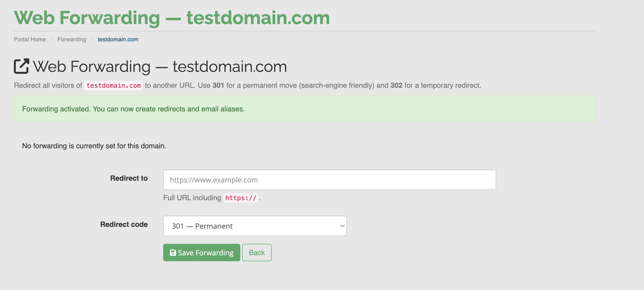Click the chevron arrow on Redirect code select
Screen dimensions: 644x290
[342, 226]
